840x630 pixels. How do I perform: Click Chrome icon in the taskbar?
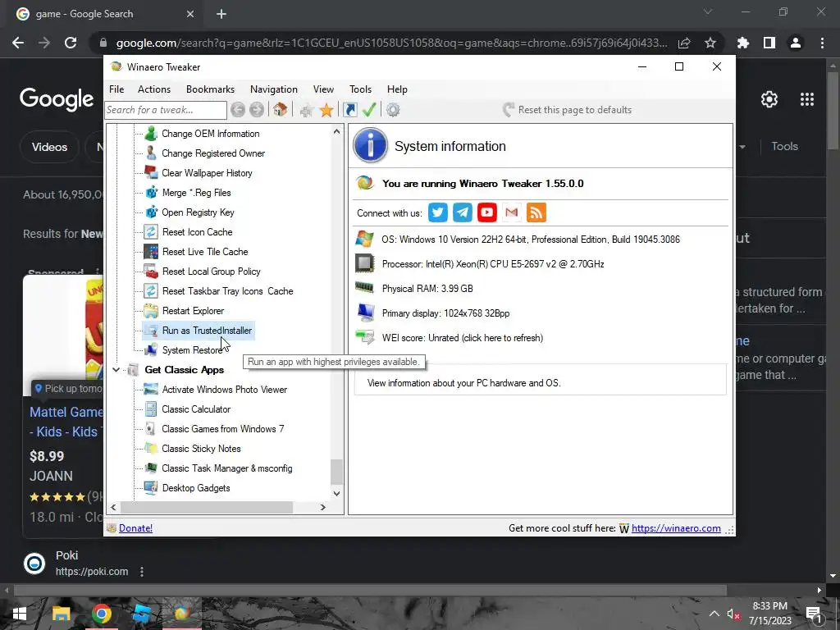(x=101, y=614)
